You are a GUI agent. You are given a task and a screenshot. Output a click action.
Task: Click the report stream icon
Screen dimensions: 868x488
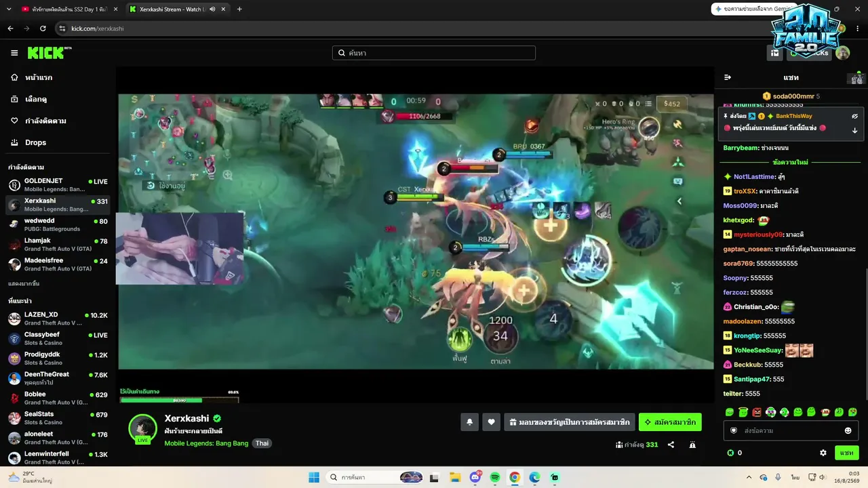point(692,445)
